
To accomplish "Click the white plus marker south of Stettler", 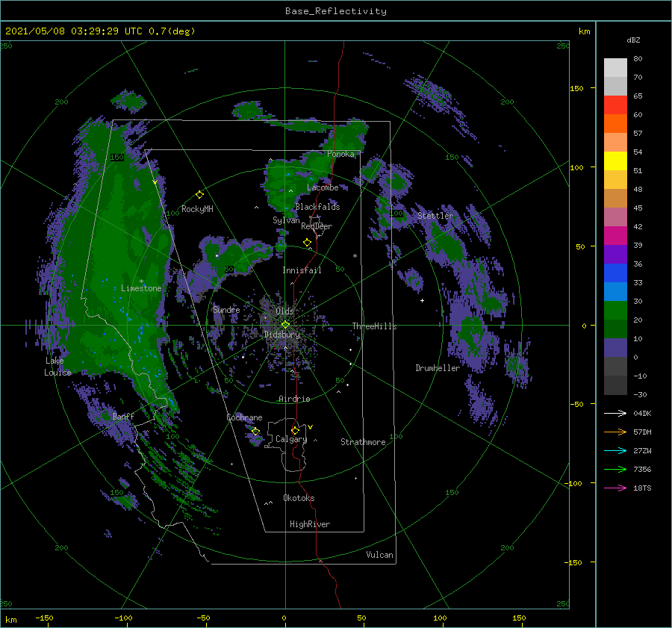I will click(x=422, y=300).
